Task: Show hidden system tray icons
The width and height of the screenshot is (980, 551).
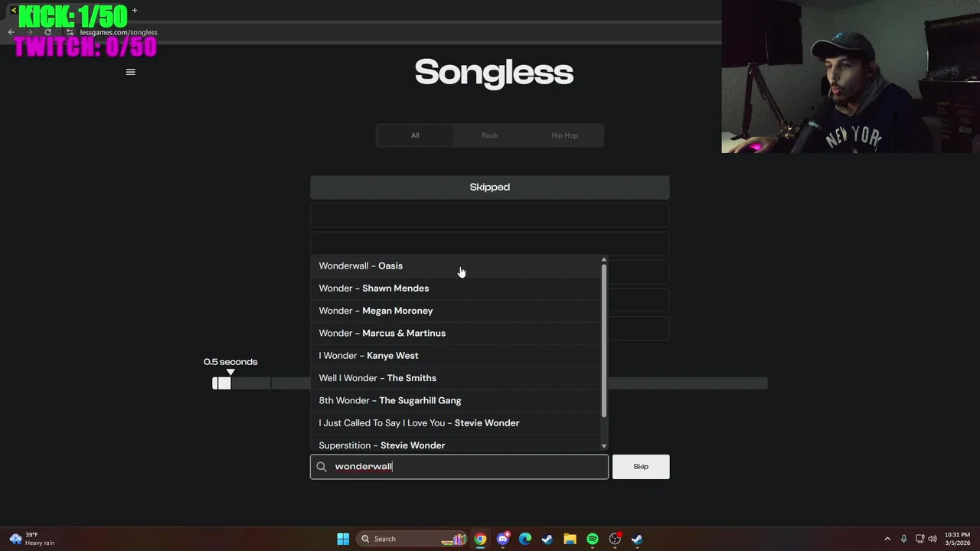Action: click(x=887, y=539)
